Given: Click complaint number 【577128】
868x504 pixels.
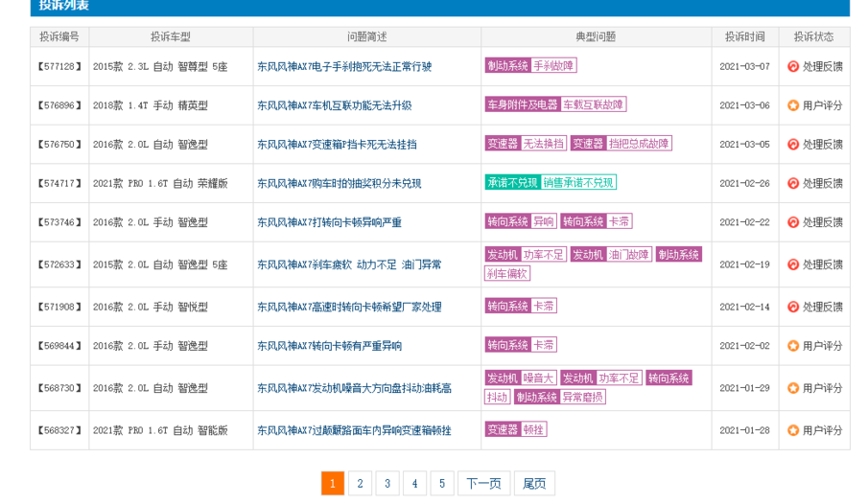Looking at the screenshot, I should (x=59, y=66).
